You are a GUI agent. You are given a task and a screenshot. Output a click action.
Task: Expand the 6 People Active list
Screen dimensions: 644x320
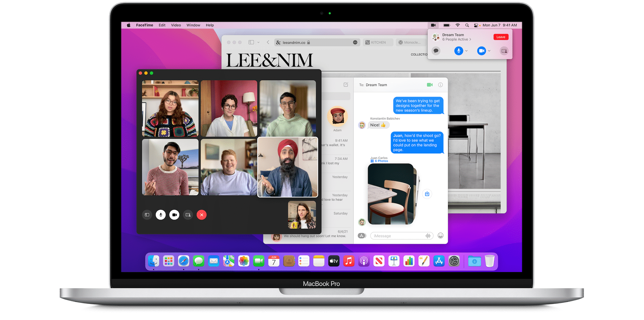pos(457,40)
